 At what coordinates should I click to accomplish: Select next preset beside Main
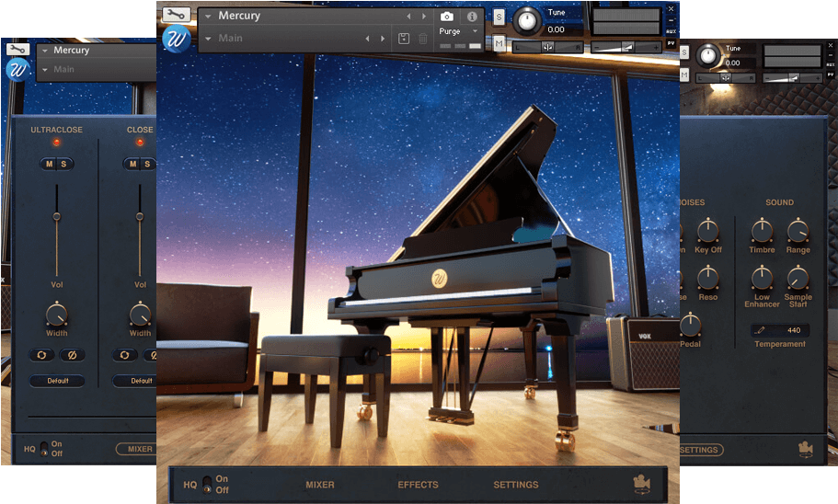[383, 39]
